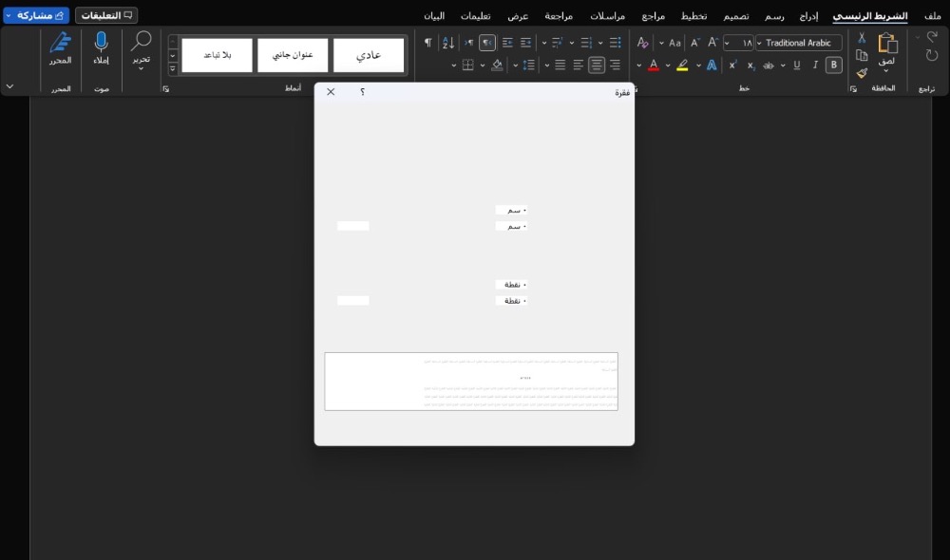The image size is (950, 560).
Task: Click the Cut scissors icon
Action: 862,38
